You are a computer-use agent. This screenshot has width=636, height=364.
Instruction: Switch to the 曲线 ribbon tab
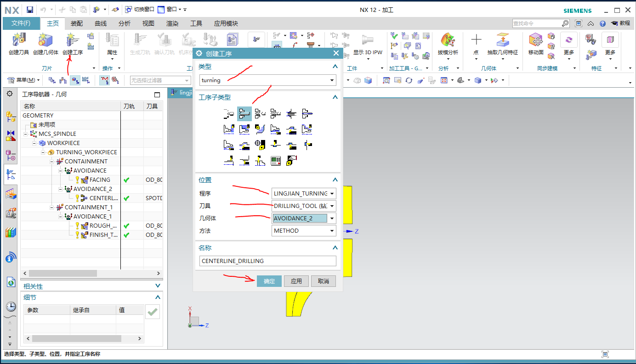tap(101, 24)
